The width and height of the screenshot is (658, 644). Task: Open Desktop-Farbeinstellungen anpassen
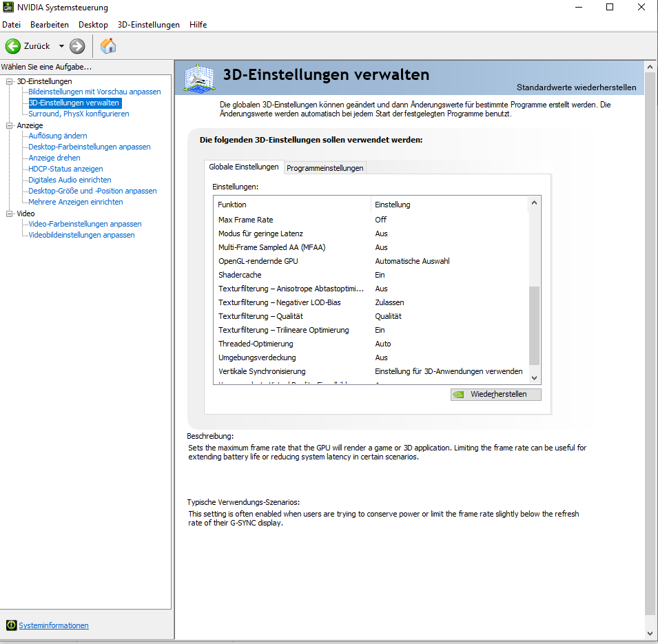point(90,147)
